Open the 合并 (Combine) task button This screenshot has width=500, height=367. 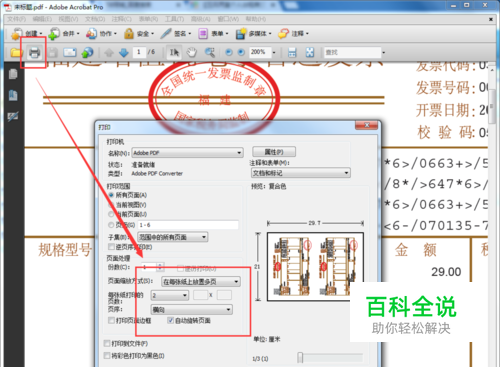coord(64,34)
